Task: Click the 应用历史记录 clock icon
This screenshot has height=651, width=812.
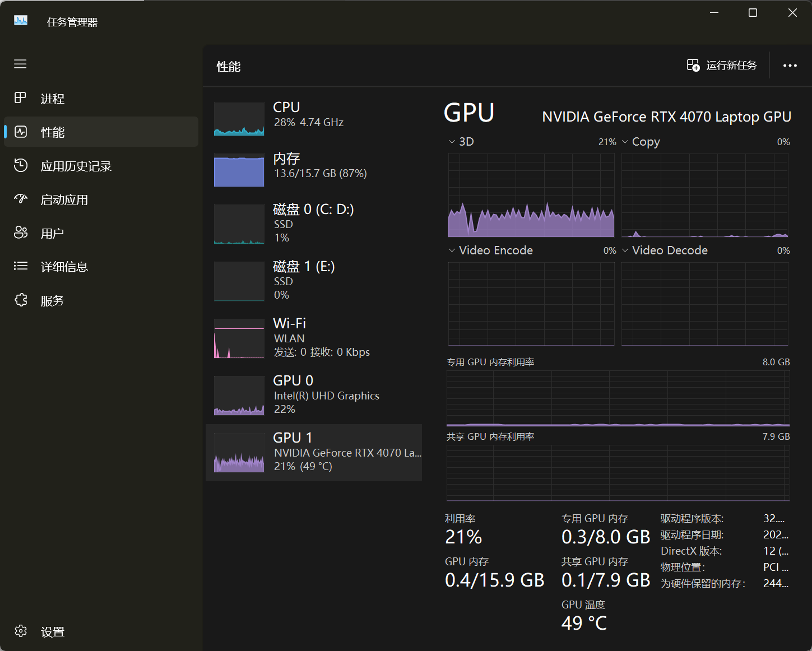Action: coord(21,165)
